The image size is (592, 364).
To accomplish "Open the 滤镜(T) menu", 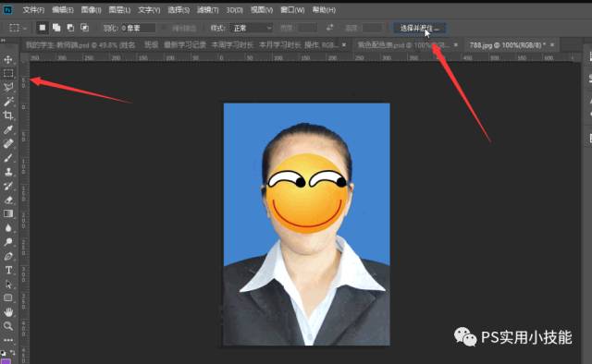I will click(x=207, y=10).
